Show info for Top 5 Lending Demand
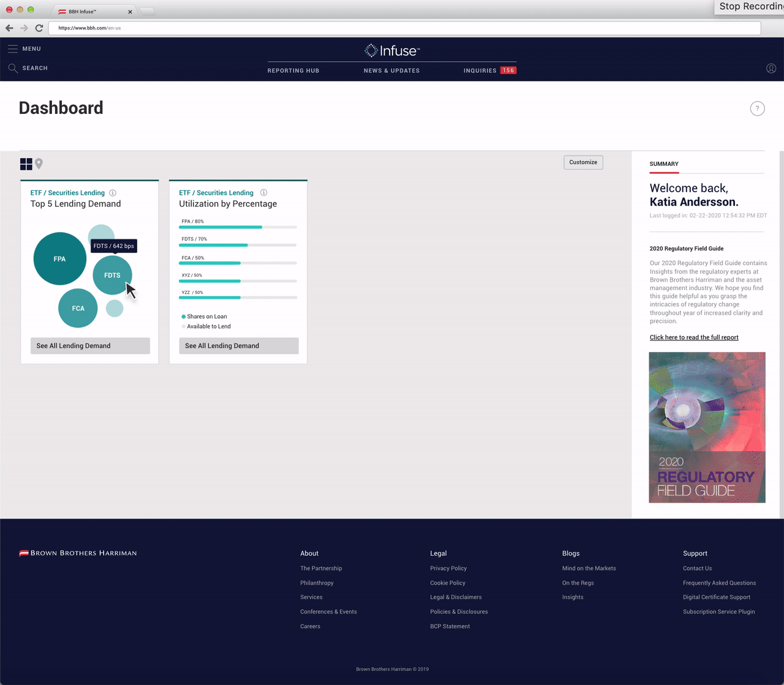This screenshot has height=685, width=784. click(x=113, y=193)
